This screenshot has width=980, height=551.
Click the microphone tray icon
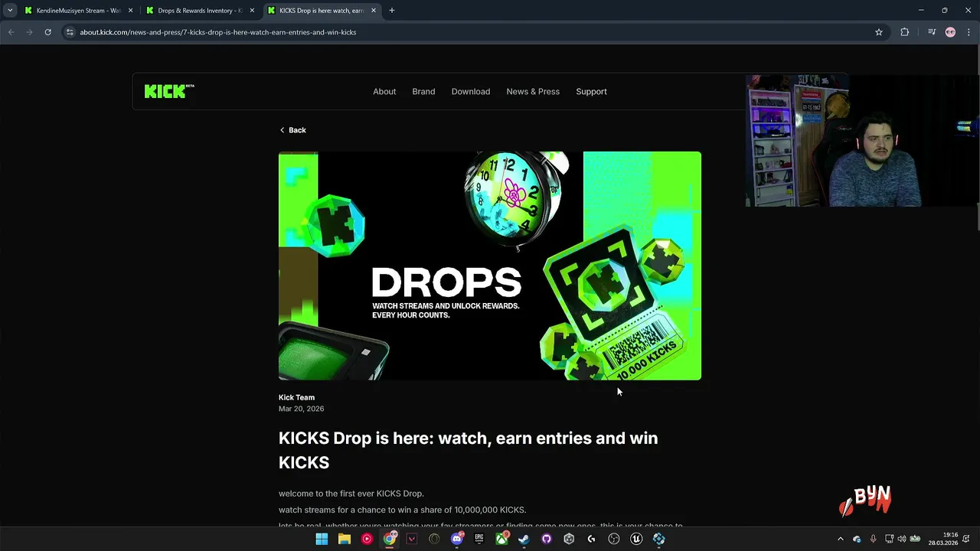pyautogui.click(x=873, y=539)
